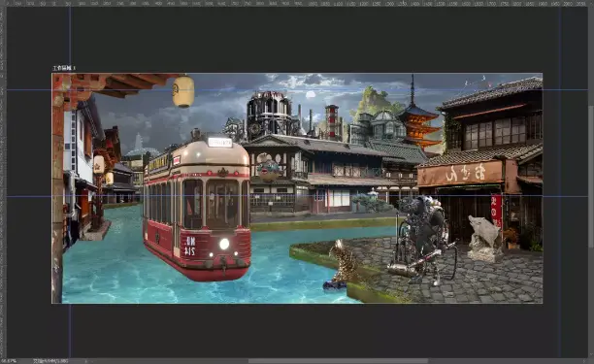
Task: Click the ruler origin corner at top-left
Action: click(3, 3)
